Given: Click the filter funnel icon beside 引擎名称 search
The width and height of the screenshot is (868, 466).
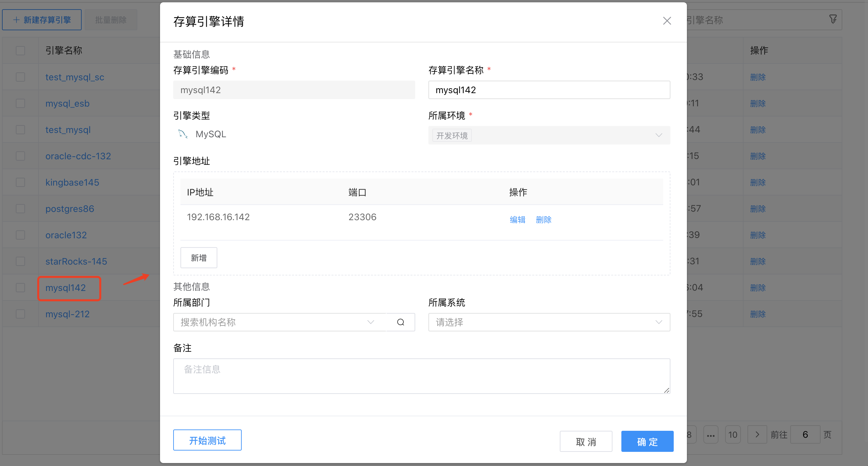Looking at the screenshot, I should [x=833, y=19].
